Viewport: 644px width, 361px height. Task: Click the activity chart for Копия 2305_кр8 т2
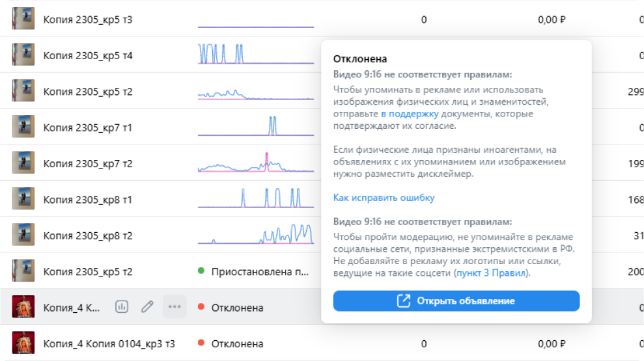256,234
